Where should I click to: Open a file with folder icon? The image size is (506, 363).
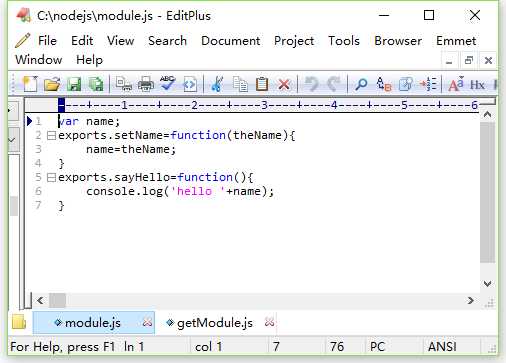52,84
